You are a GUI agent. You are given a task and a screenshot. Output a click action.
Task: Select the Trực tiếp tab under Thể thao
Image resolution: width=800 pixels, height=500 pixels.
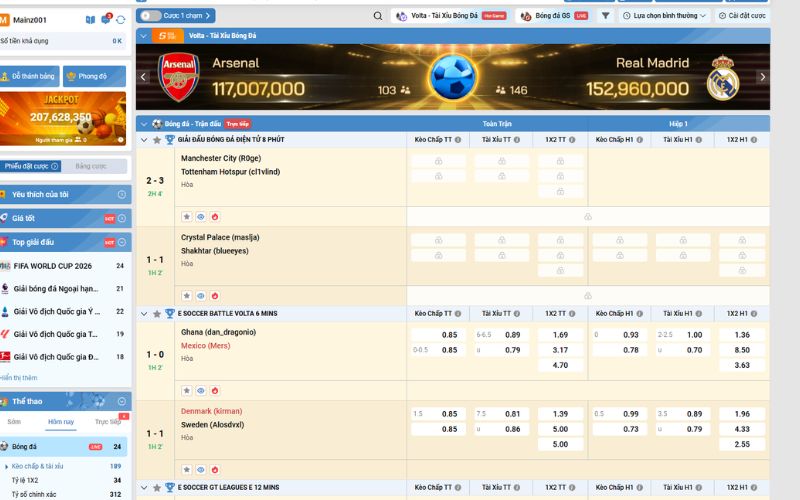[x=108, y=421]
